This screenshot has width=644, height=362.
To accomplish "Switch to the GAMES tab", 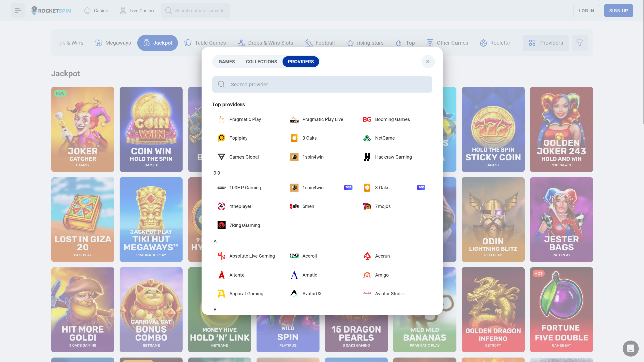I will (x=226, y=61).
